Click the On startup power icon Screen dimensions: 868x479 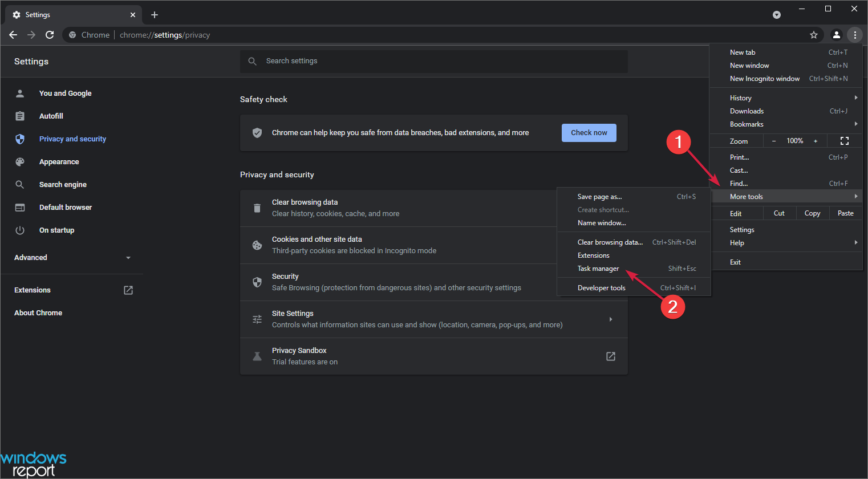(20, 230)
